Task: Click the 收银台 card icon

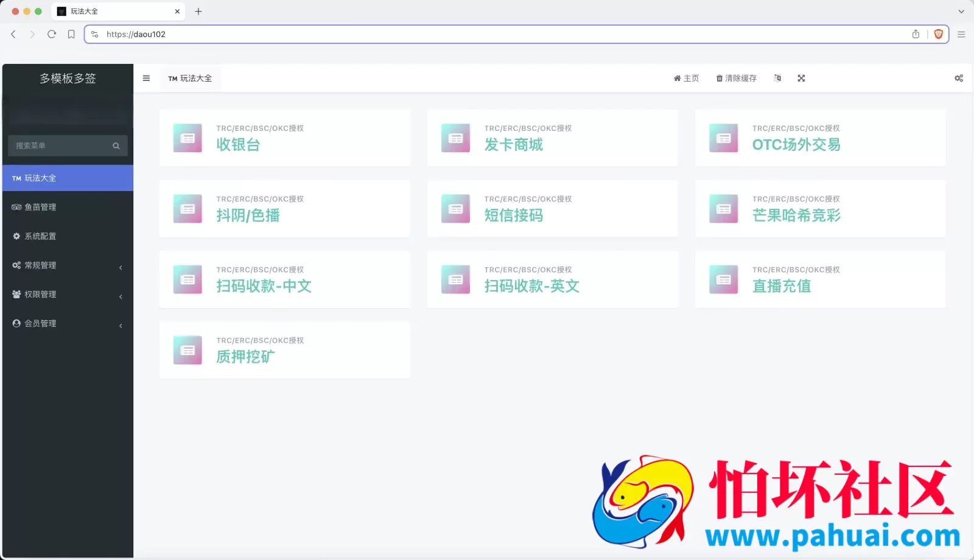Action: point(187,138)
